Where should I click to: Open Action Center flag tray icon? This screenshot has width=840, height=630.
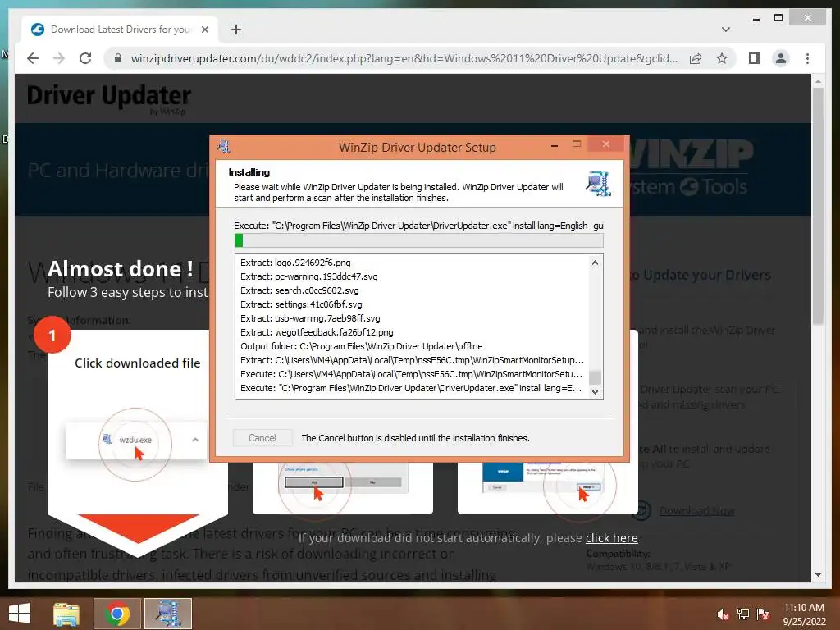763,614
